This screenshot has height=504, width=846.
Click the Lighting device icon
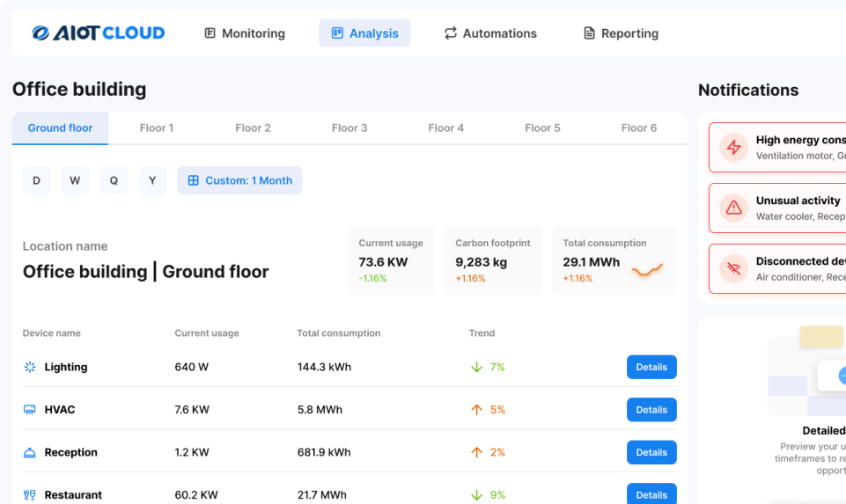tap(30, 367)
